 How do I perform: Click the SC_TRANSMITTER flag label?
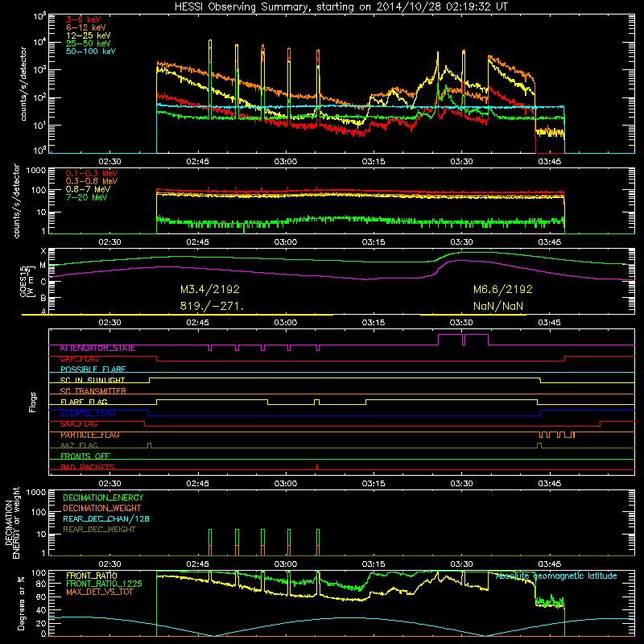coord(93,391)
